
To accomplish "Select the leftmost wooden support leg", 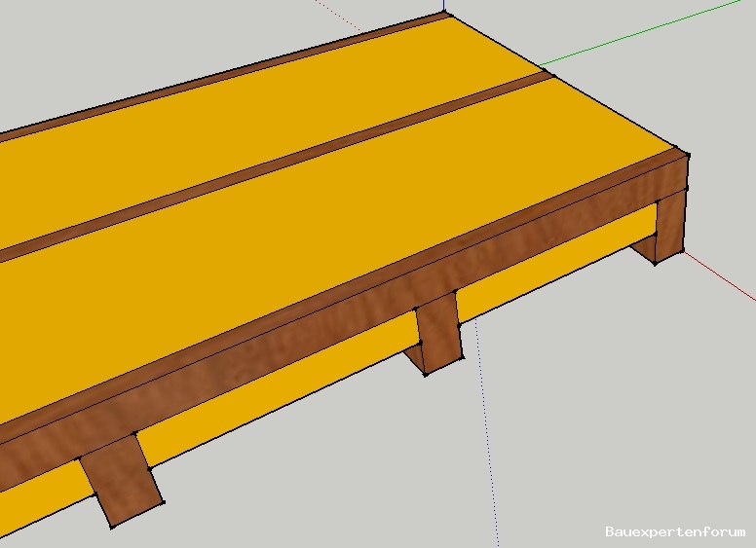I will tap(122, 483).
